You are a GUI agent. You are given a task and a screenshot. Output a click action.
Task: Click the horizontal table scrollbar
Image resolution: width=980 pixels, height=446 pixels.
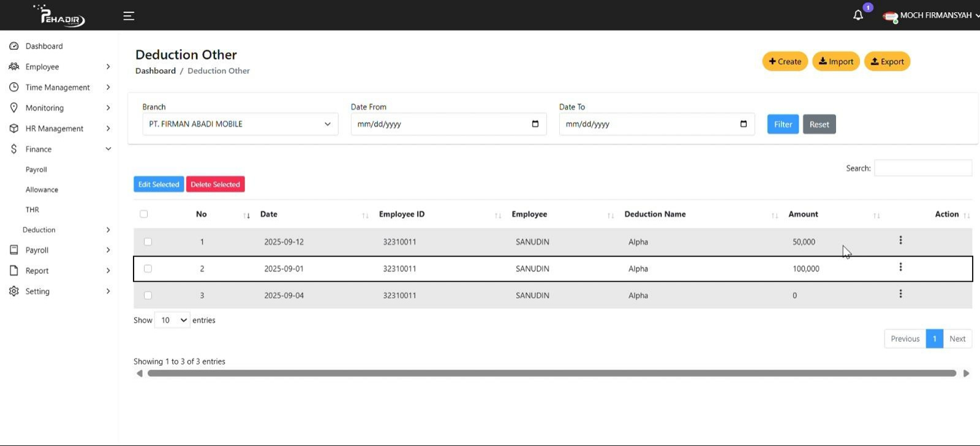[551, 373]
